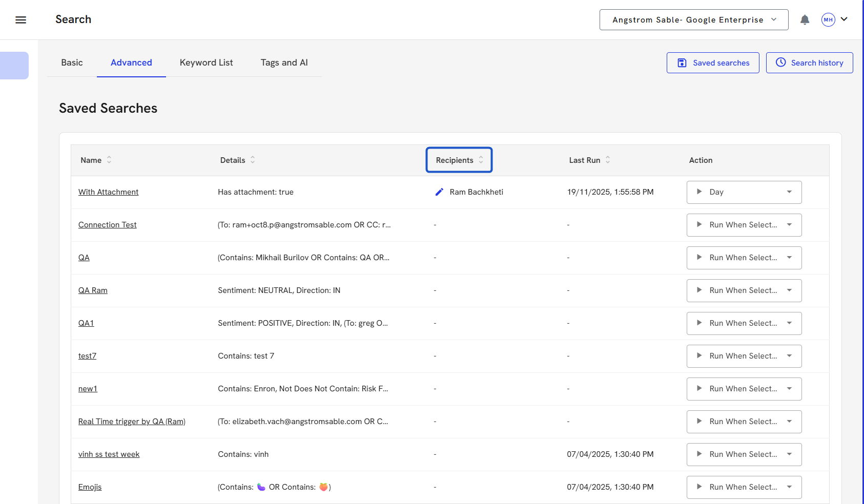Sort table by Name column arrows

pyautogui.click(x=109, y=160)
